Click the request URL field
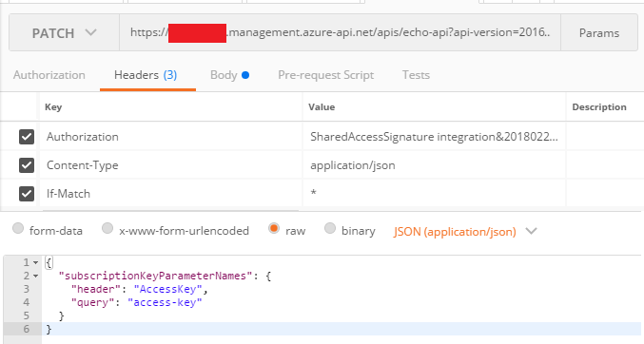Screen dimensions: 644x344 [340, 33]
